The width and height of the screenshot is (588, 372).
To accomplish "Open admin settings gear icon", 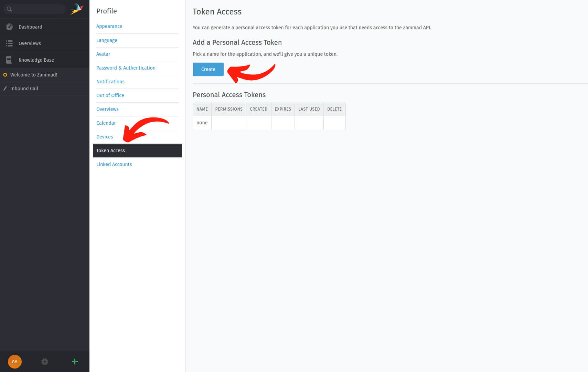I will 45,362.
